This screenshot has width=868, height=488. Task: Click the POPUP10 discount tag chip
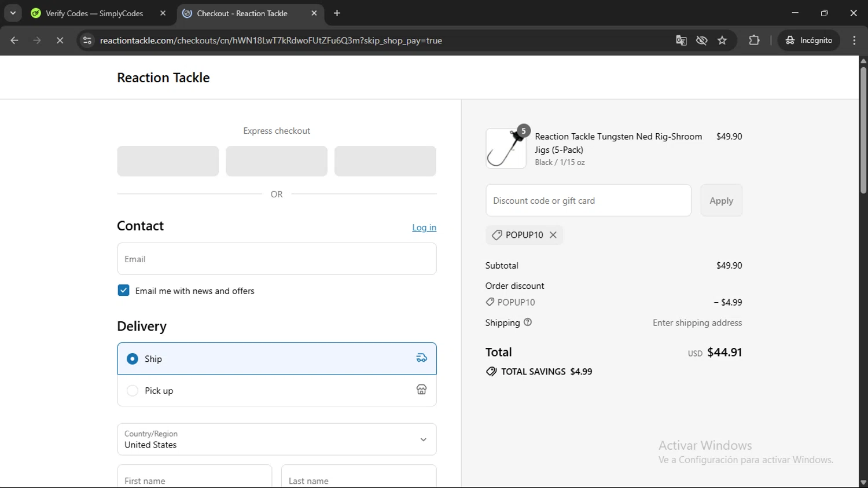(x=524, y=235)
